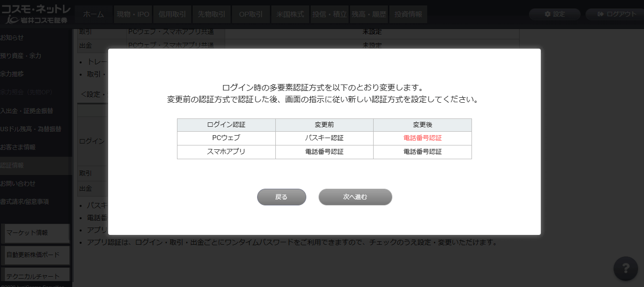
Task: Open the 投信・積立 menu
Action: [x=329, y=14]
